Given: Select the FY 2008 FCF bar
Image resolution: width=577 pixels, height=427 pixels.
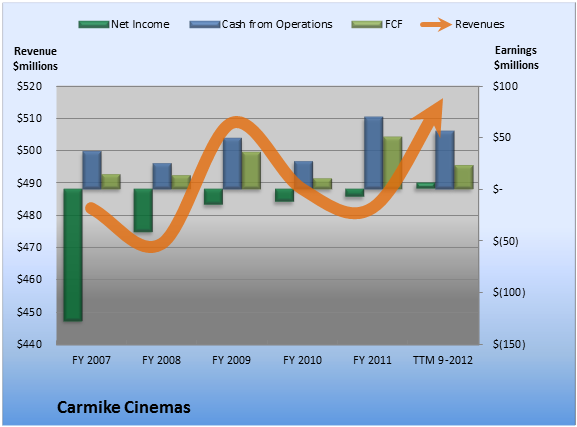Looking at the screenshot, I should point(181,182).
